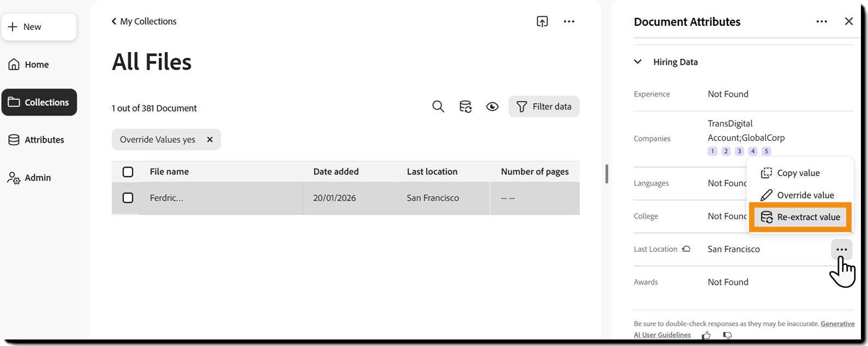Click the upload/share icon near top
The image size is (868, 346).
pos(542,21)
